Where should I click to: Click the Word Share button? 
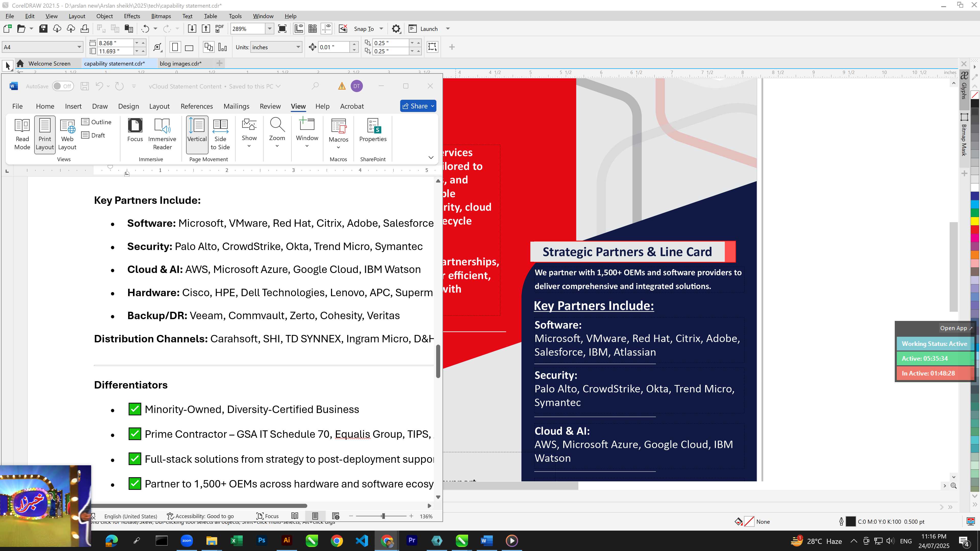pyautogui.click(x=418, y=106)
